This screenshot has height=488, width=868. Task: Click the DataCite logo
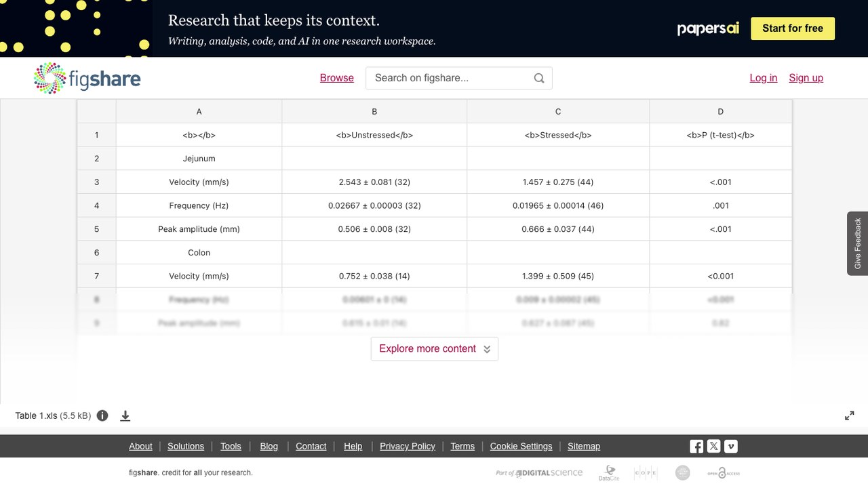609,473
